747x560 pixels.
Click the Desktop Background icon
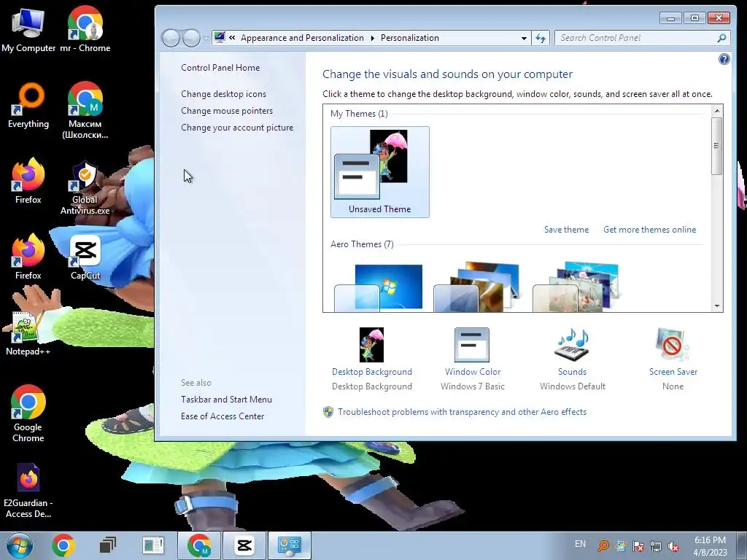pos(371,345)
